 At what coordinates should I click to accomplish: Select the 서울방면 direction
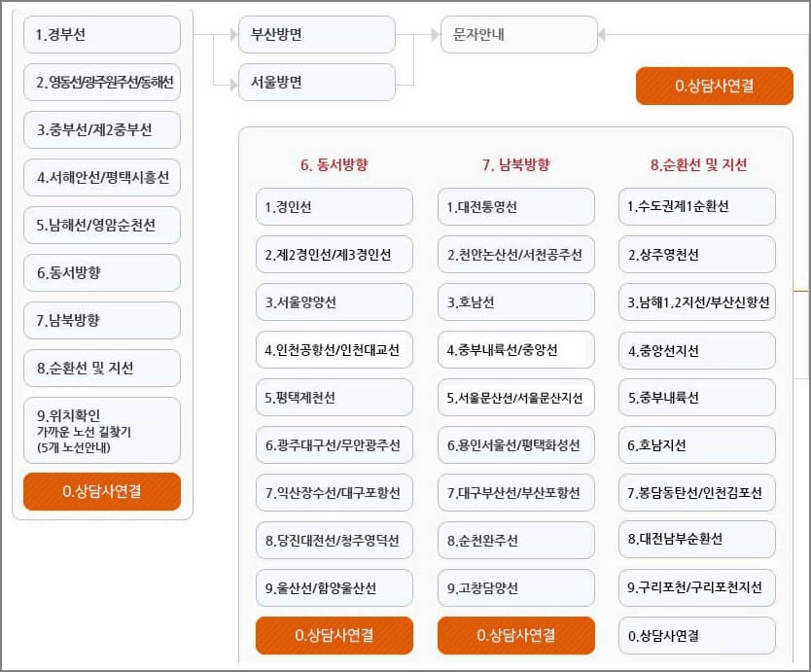pos(316,83)
